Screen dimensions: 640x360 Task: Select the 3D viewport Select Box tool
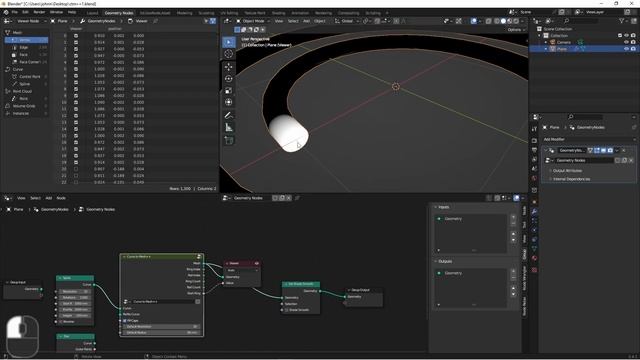point(229,42)
